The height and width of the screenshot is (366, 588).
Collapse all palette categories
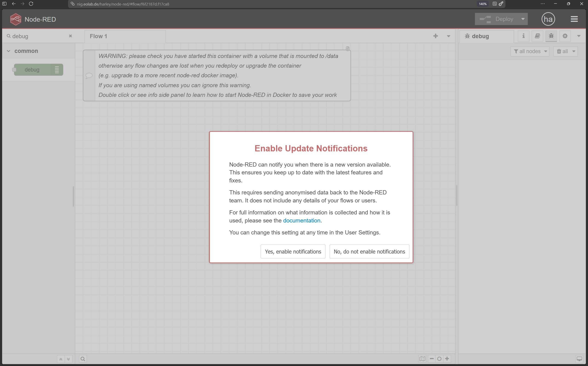[61, 359]
